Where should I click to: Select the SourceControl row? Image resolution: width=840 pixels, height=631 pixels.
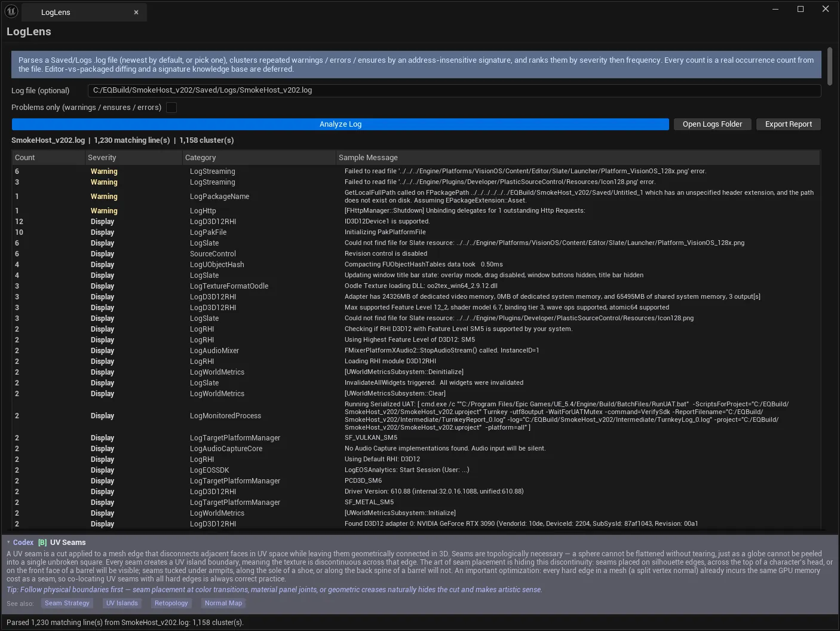click(x=416, y=254)
